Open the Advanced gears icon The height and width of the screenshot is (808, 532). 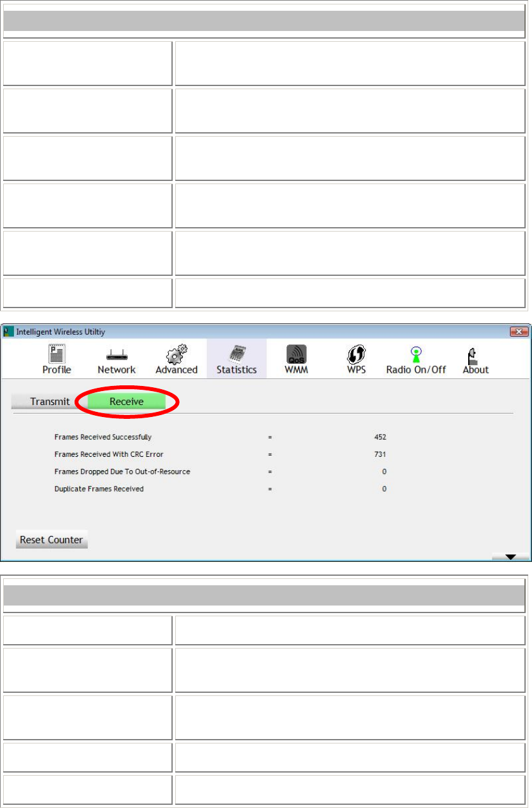[x=176, y=353]
